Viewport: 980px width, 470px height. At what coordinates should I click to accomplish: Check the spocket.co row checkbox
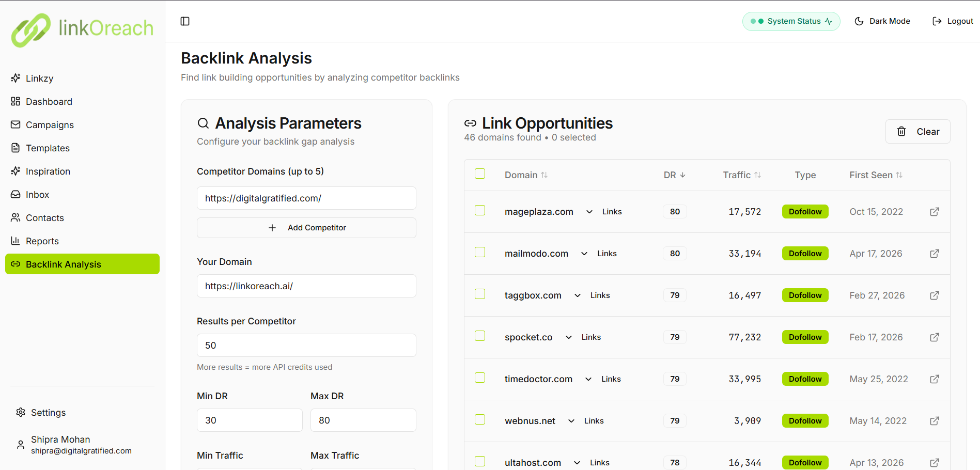click(480, 336)
